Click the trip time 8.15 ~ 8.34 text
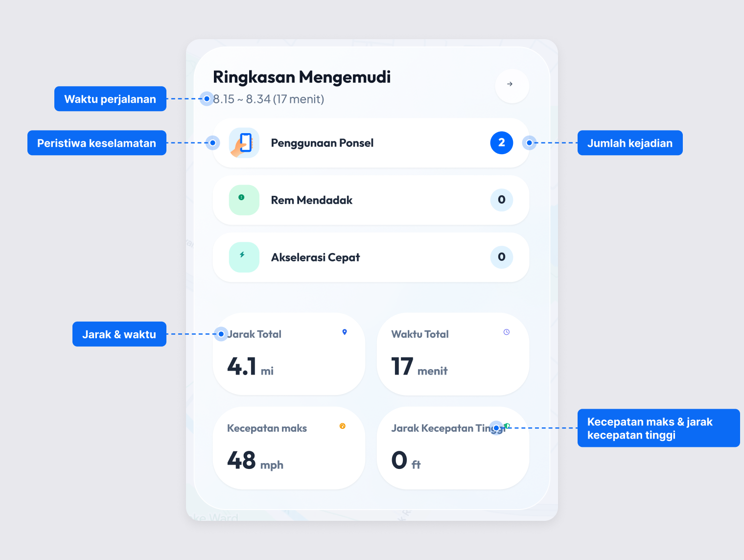 [268, 99]
